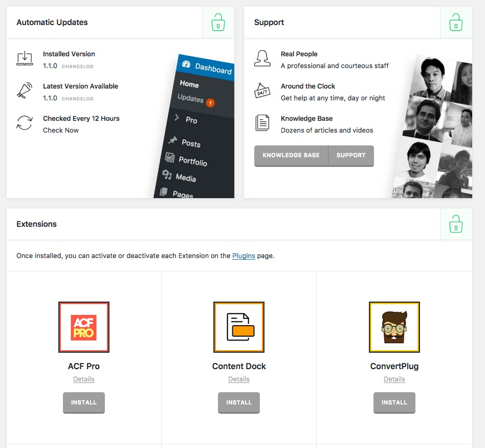Viewport: 485px width, 448px height.
Task: Install the Content Dock extension
Action: coord(239,402)
